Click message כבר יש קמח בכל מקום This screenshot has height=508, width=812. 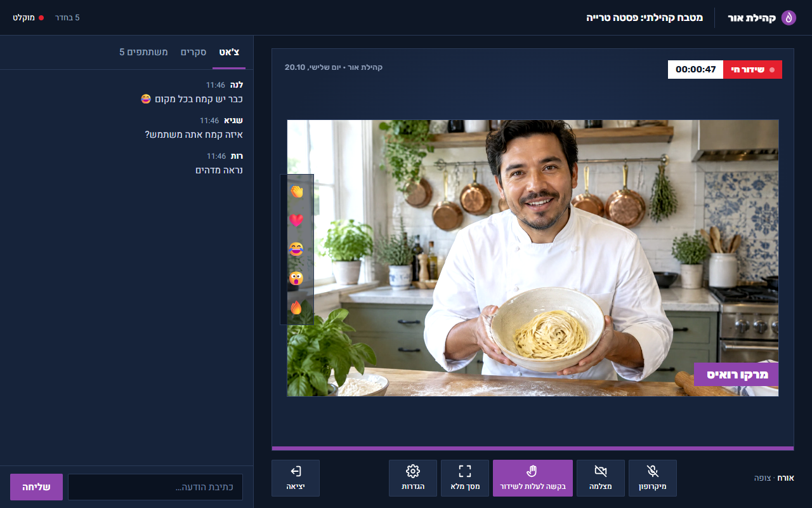192,99
